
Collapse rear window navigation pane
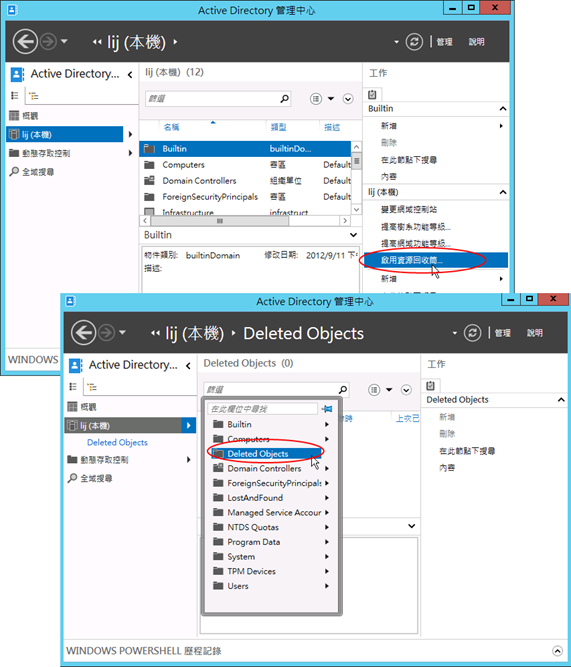(x=130, y=74)
